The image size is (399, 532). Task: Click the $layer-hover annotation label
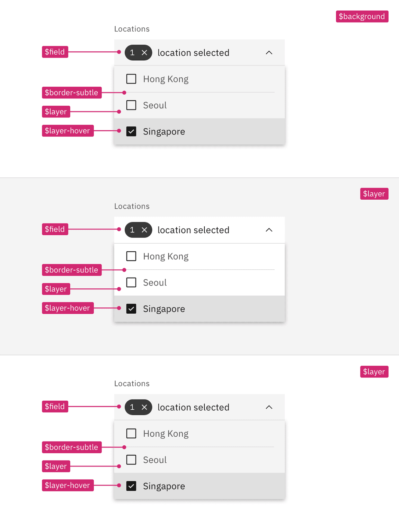point(68,131)
